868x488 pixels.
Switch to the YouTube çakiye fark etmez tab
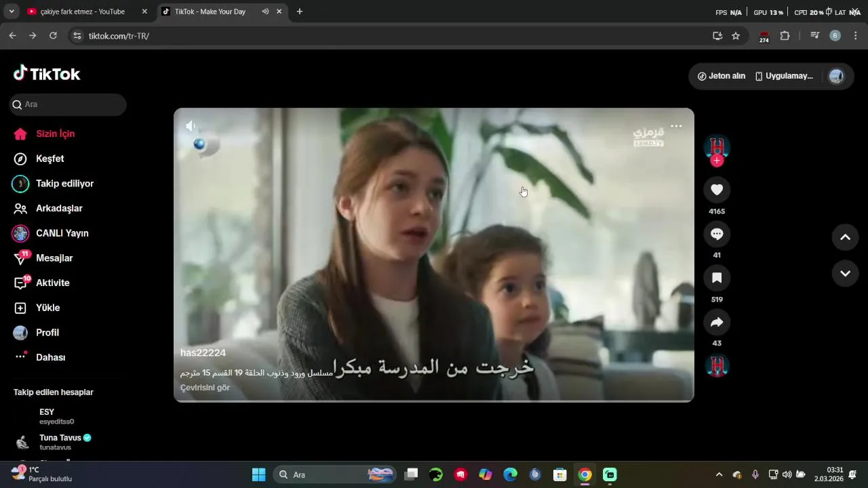(82, 12)
